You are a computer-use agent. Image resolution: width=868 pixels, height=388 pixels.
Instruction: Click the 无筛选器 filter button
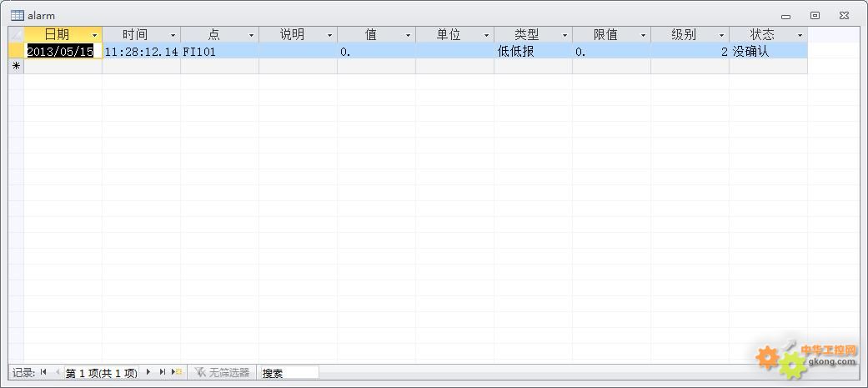(222, 372)
